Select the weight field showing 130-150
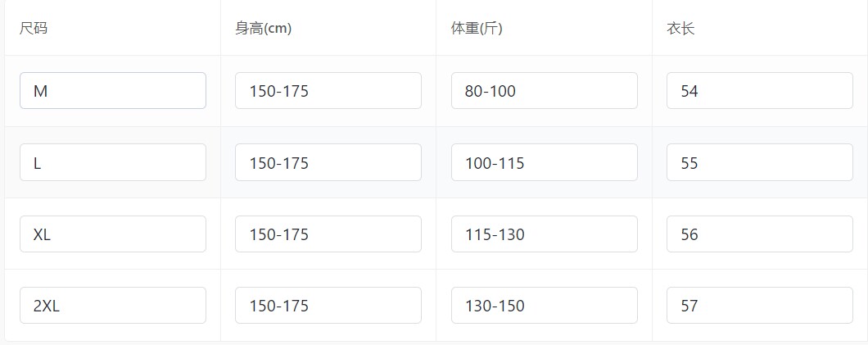The image size is (868, 345). pos(544,306)
